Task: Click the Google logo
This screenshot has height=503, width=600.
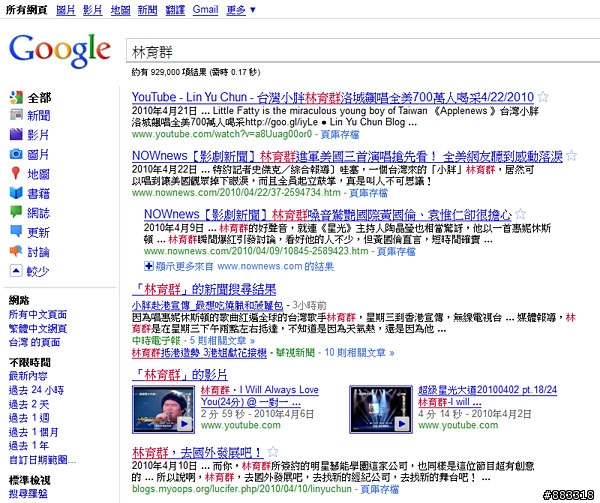Action: point(60,50)
